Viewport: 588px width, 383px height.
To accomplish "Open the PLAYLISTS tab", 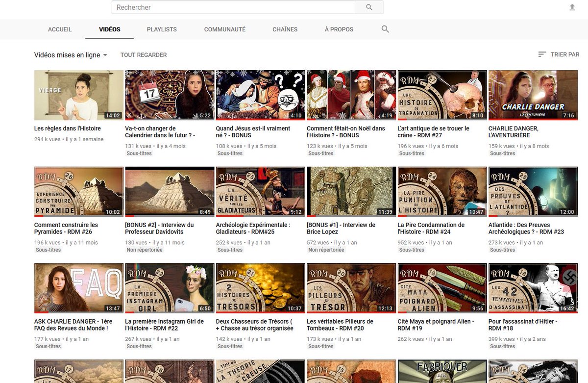I will pyautogui.click(x=162, y=29).
